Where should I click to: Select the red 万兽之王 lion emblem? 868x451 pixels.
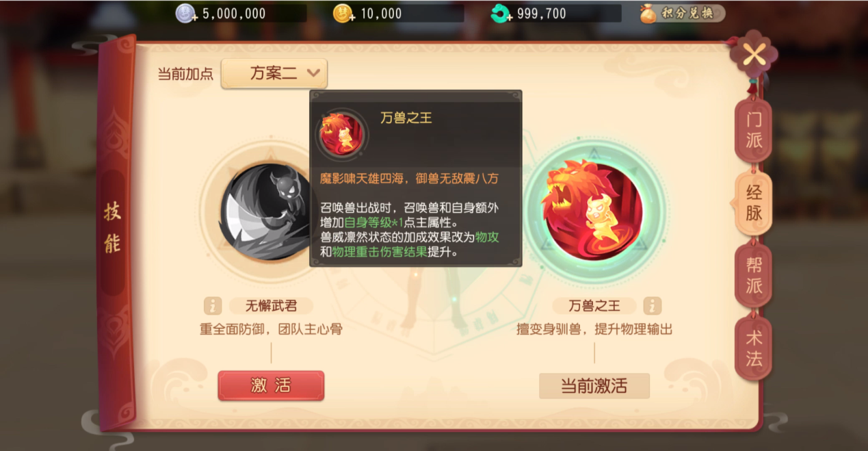594,211
